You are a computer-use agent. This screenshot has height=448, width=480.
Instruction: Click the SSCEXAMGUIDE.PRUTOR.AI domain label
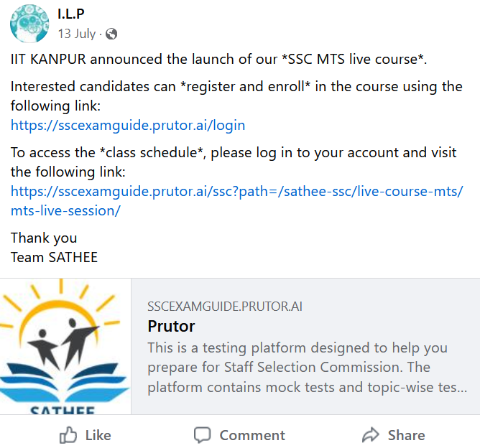tap(225, 306)
